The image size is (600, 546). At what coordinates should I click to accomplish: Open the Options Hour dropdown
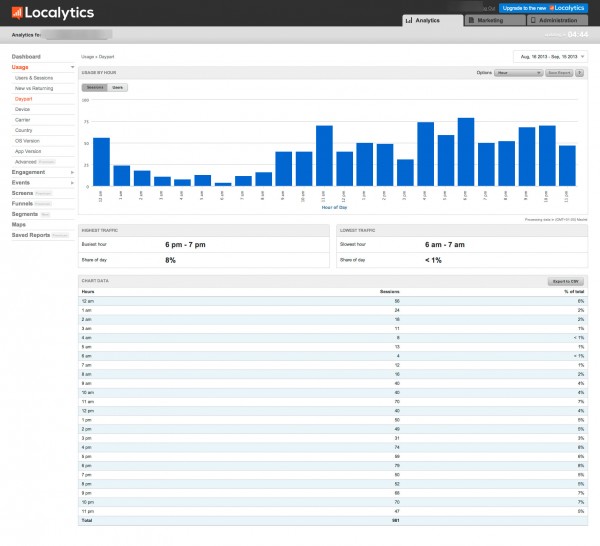[x=518, y=73]
